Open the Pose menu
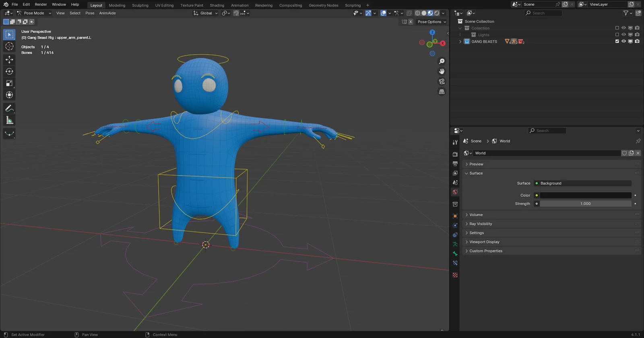 90,13
